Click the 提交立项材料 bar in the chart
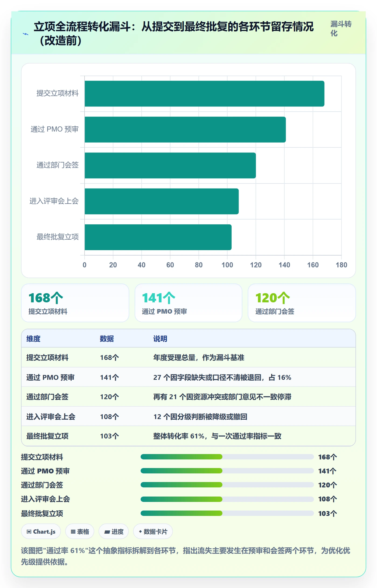377x588 pixels. [x=204, y=94]
